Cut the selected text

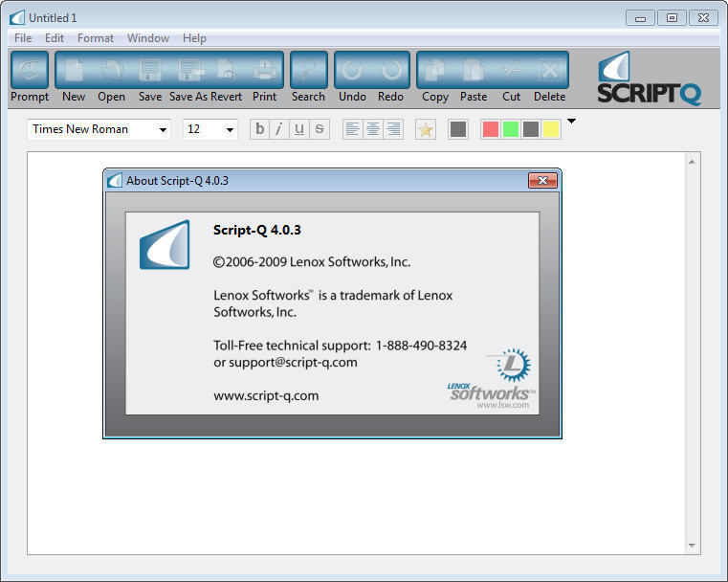[511, 70]
